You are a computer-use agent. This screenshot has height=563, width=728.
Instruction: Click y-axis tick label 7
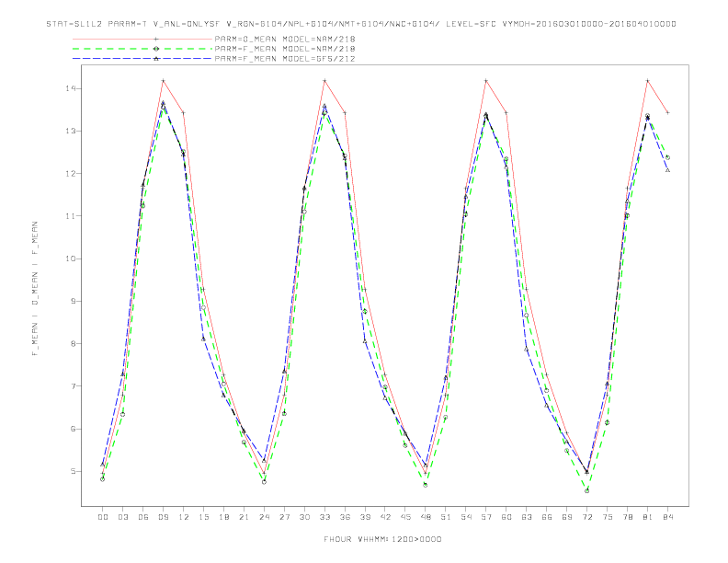pyautogui.click(x=74, y=386)
